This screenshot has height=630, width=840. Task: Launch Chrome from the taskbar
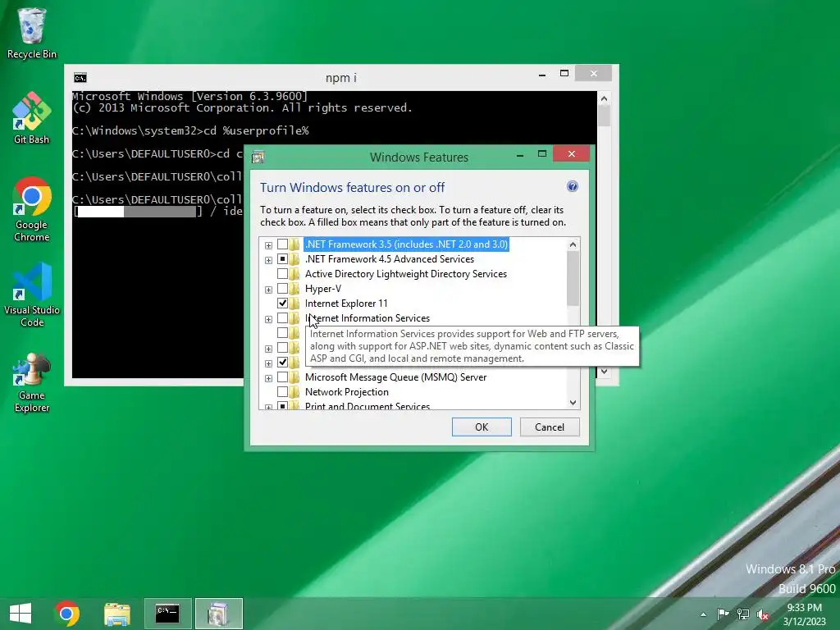(x=67, y=614)
